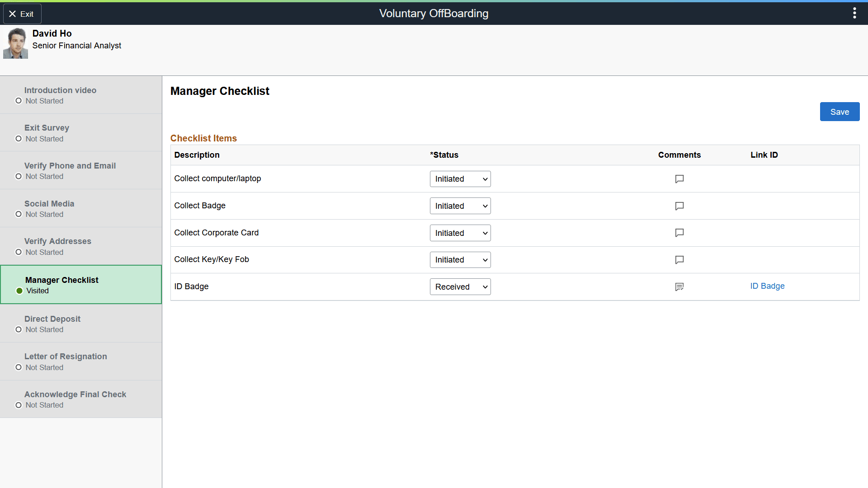868x488 pixels.
Task: View the existing comment on ID Badge row
Action: tap(679, 286)
